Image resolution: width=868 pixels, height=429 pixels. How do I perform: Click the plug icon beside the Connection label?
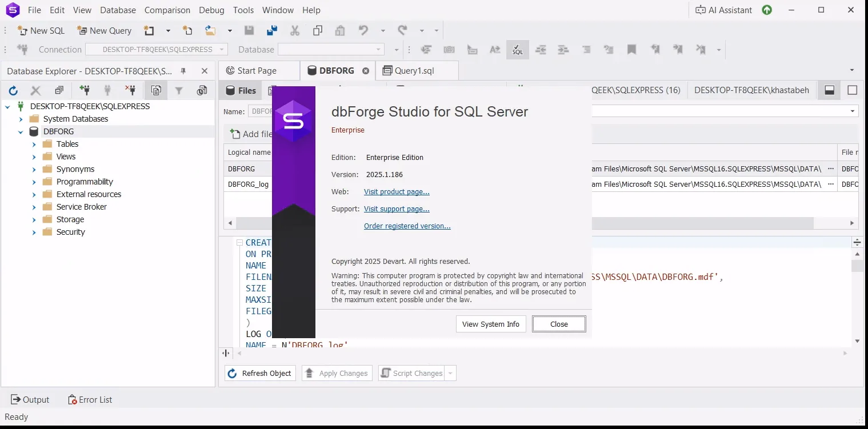[23, 50]
